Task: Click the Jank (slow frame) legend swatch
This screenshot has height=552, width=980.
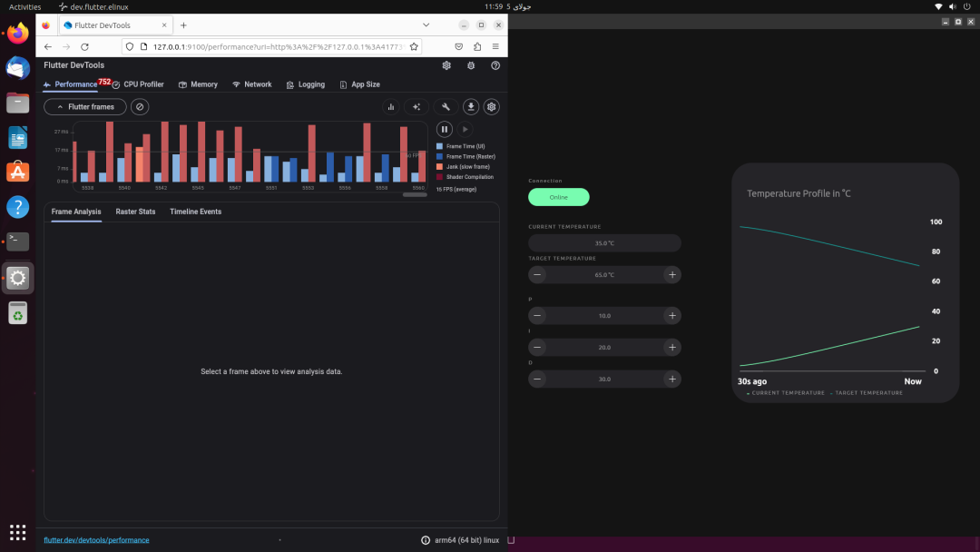Action: tap(439, 167)
